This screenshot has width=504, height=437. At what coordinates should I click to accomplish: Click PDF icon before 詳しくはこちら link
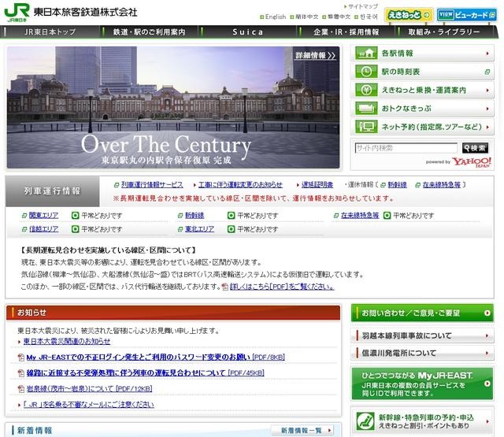225,287
